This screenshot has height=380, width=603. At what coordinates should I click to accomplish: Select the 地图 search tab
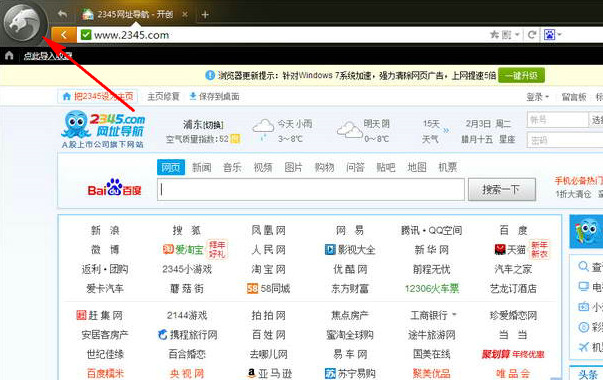pos(417,167)
